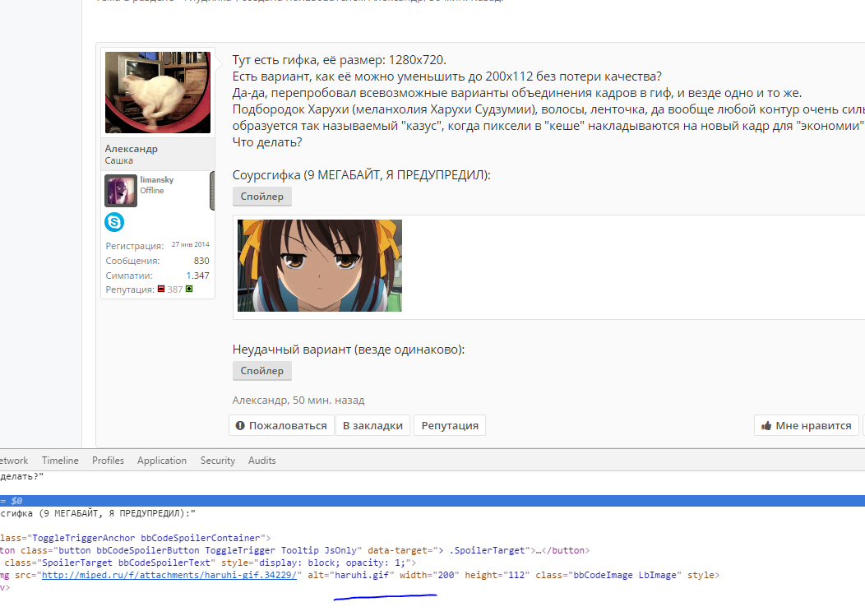865x616 pixels.
Task: Click the Симпатии count 1.347
Action: [x=197, y=276]
